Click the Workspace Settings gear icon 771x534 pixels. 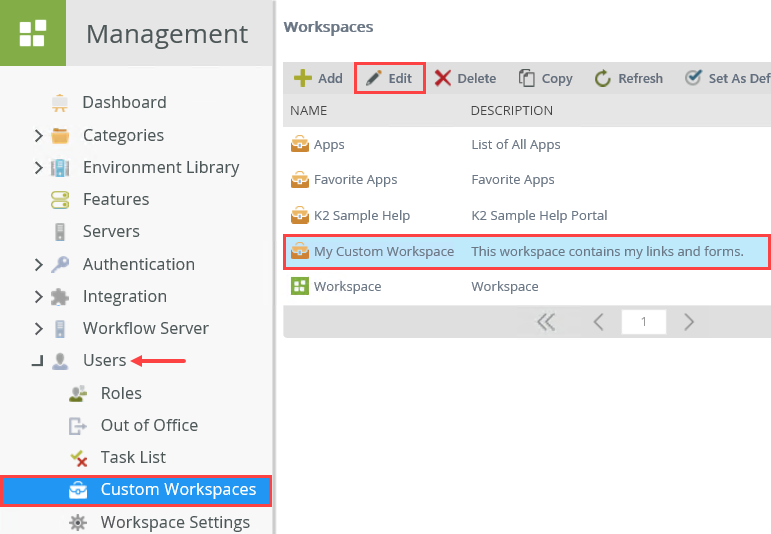[77, 522]
